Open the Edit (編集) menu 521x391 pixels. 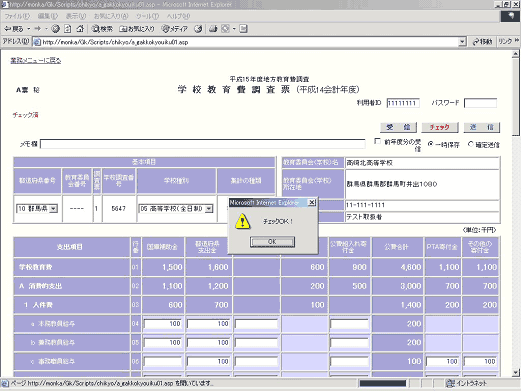[47, 16]
